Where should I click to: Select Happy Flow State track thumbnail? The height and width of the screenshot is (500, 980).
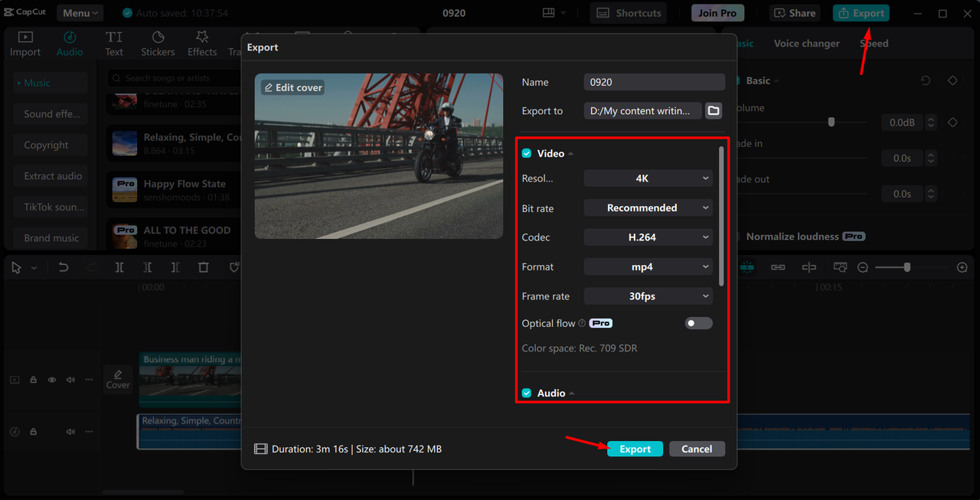[125, 190]
